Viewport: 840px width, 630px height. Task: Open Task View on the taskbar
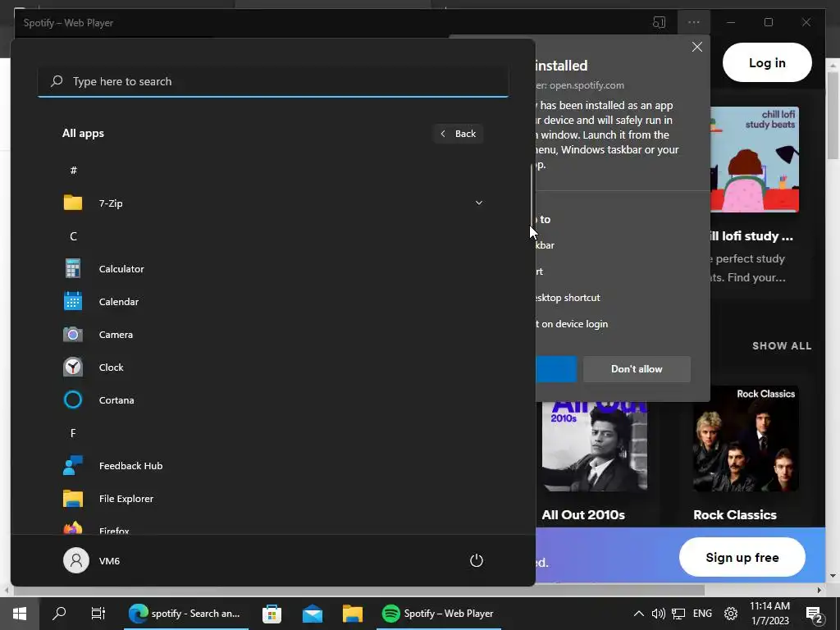pos(98,614)
